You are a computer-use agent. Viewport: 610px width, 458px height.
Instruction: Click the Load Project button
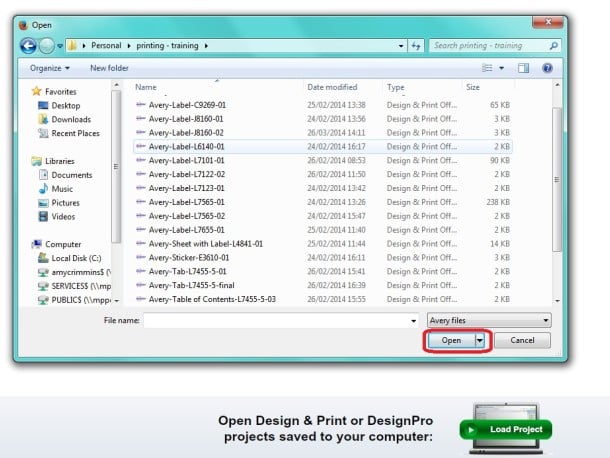[506, 430]
